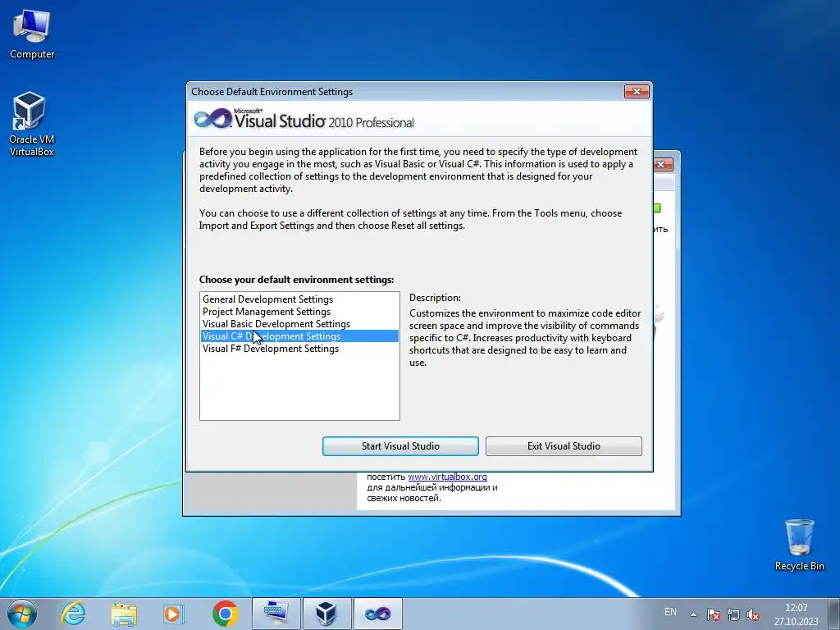Open Windows Explorer folder in taskbar

tap(124, 614)
